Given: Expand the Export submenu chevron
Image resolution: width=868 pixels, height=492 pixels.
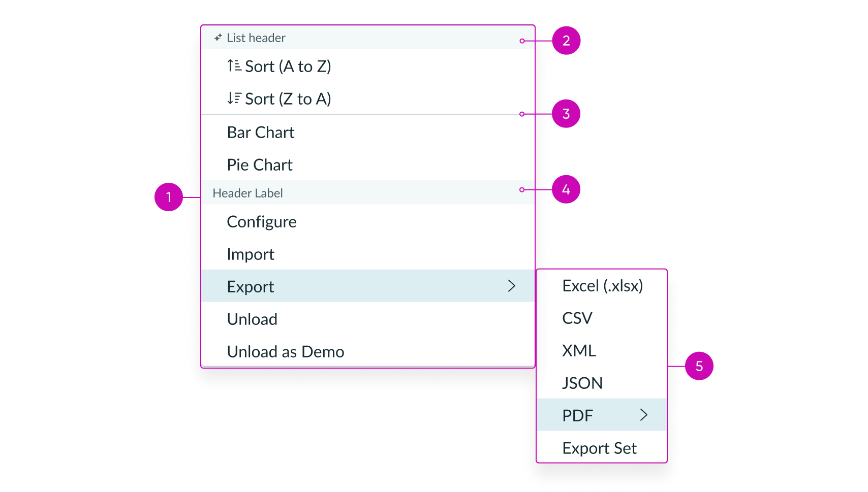Looking at the screenshot, I should pyautogui.click(x=512, y=286).
